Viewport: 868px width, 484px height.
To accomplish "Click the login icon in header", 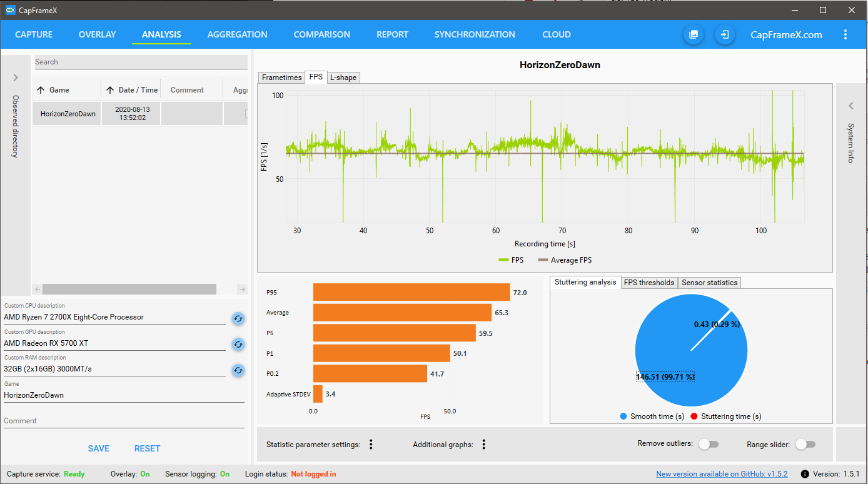I will (x=725, y=34).
